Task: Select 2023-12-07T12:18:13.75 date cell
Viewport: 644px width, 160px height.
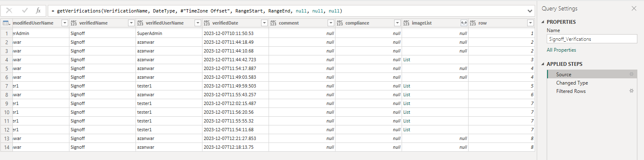Action: pos(235,147)
